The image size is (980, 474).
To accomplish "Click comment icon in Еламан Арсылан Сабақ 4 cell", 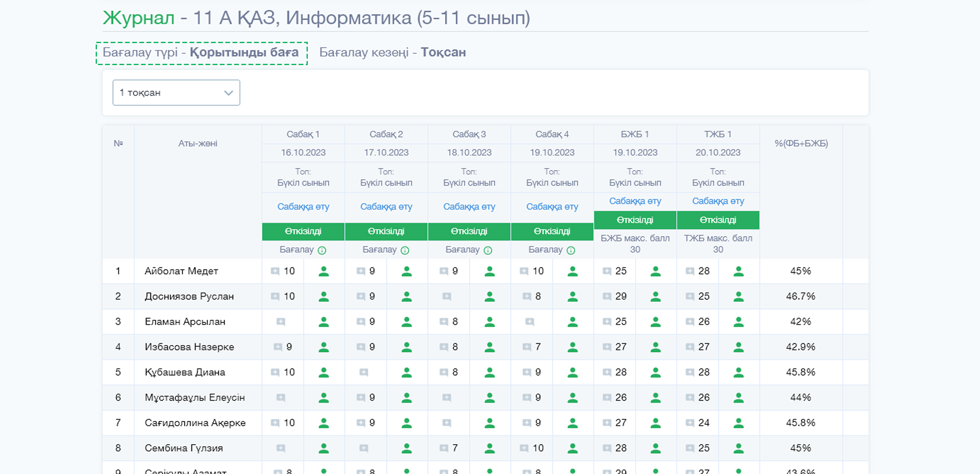I will point(530,322).
